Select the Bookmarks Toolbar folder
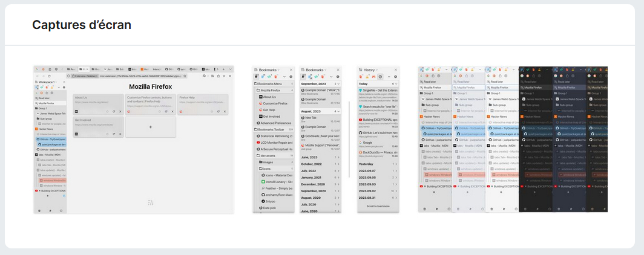 tap(274, 129)
